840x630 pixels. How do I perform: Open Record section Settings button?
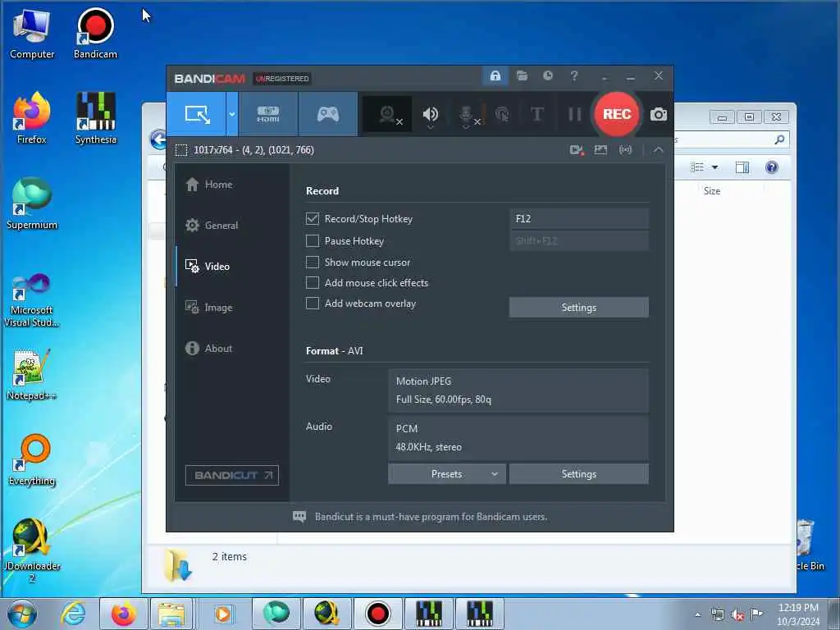click(578, 308)
